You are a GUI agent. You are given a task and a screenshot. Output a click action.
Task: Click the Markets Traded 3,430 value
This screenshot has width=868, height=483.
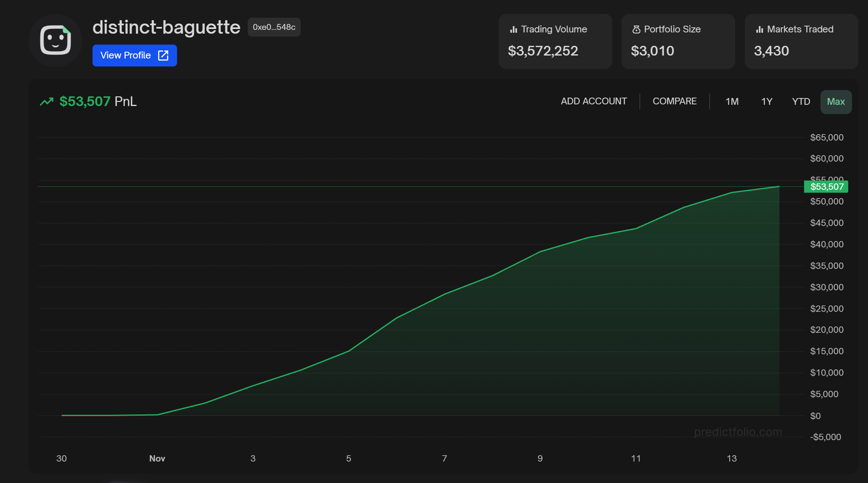771,51
